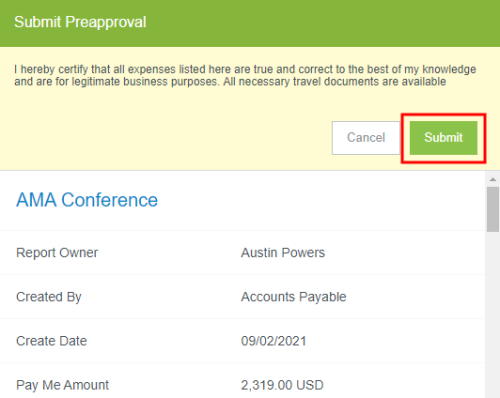The height and width of the screenshot is (398, 500).
Task: Click the Created By row
Action: [x=242, y=297]
